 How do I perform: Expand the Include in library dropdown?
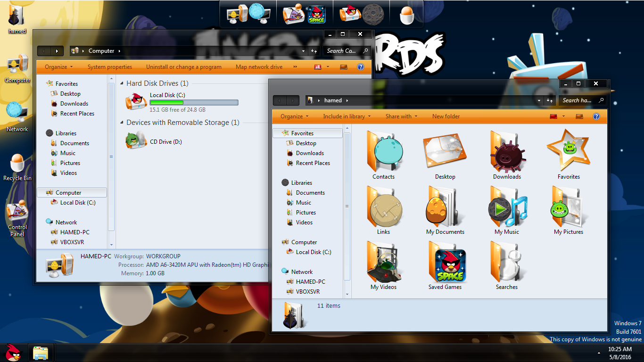(x=347, y=116)
